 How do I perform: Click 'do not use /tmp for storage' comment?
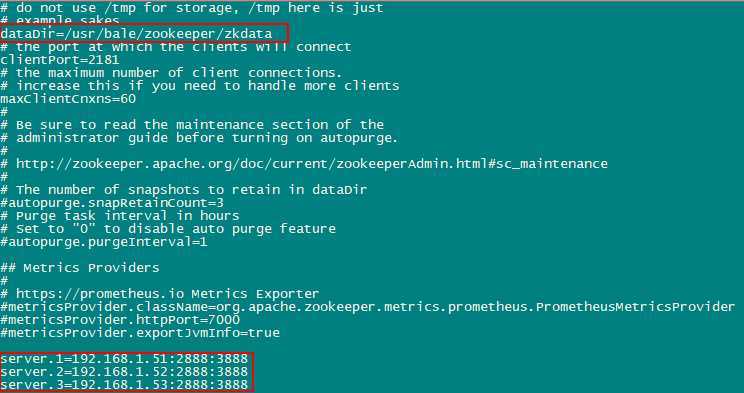(192, 8)
